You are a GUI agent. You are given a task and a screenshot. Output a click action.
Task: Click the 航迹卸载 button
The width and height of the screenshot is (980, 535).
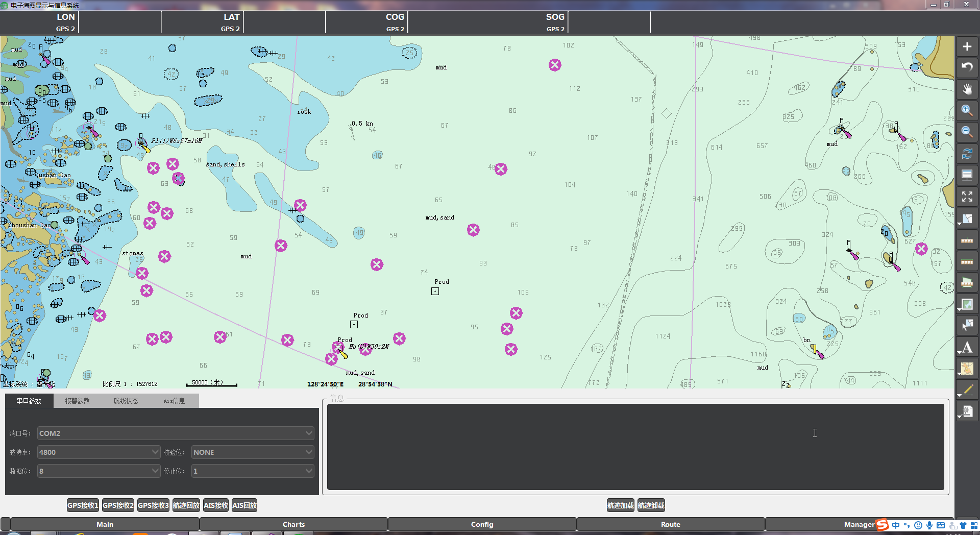[x=651, y=505]
